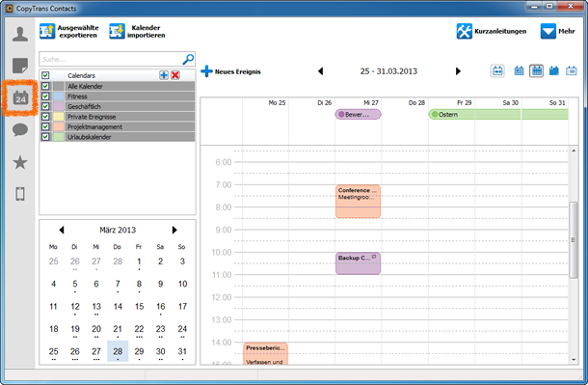588x385 pixels.
Task: Select the active week view icon
Action: click(x=537, y=71)
